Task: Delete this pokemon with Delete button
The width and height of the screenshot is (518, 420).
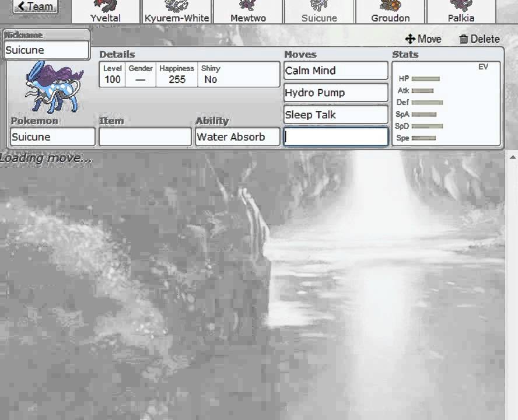Action: pyautogui.click(x=480, y=39)
